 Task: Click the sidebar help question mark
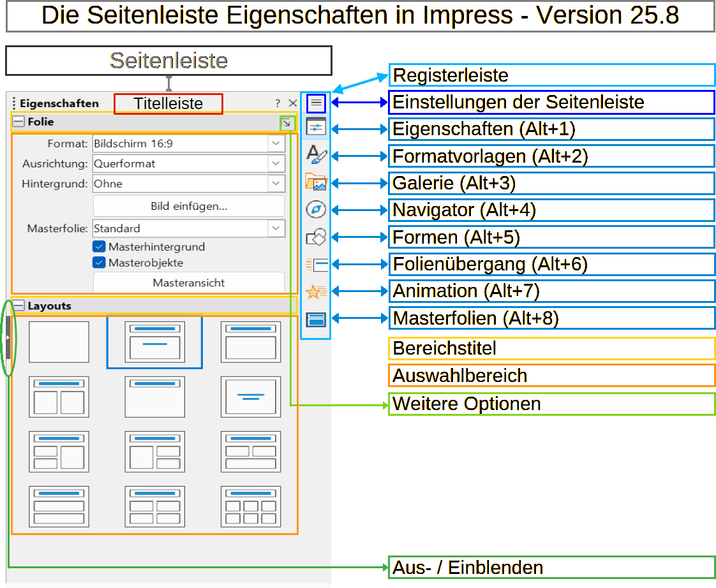278,103
